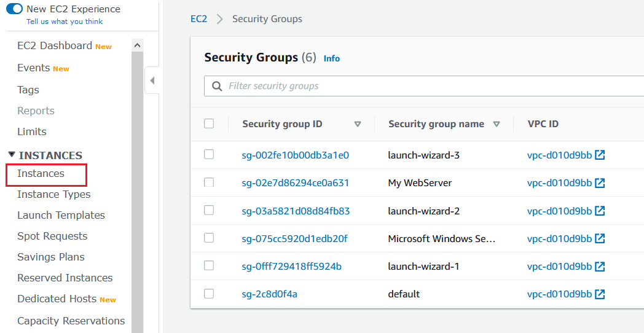Check the select-all checkbox in table header
The image size is (644, 333).
click(209, 123)
